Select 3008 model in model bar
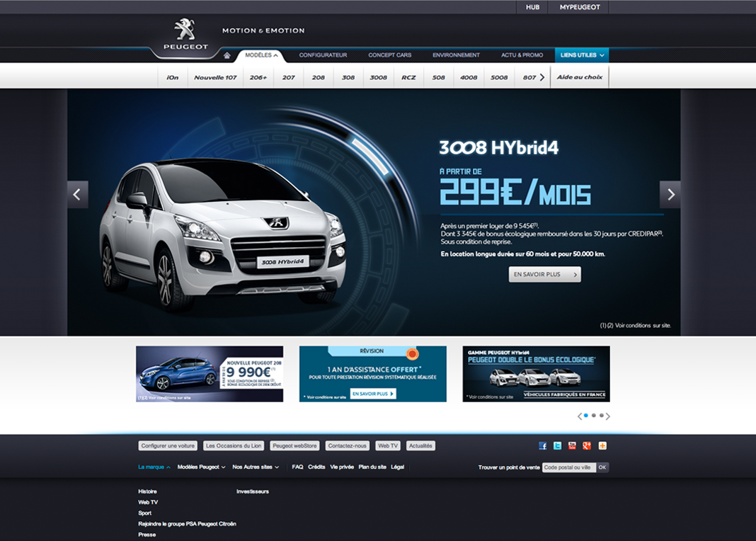The image size is (756, 541). (379, 77)
